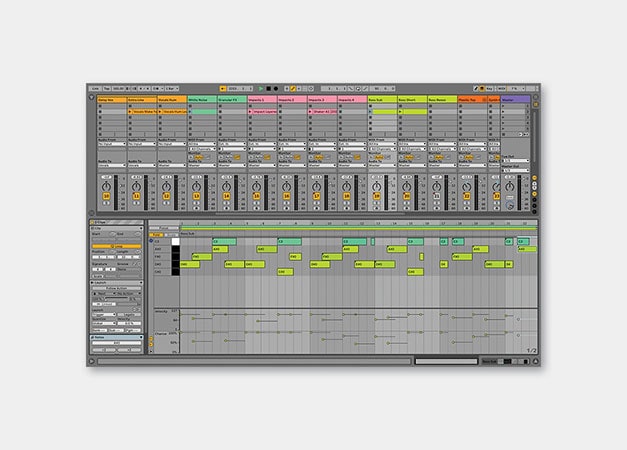Toggle the In/Out section show button on the right edge

coord(535,178)
